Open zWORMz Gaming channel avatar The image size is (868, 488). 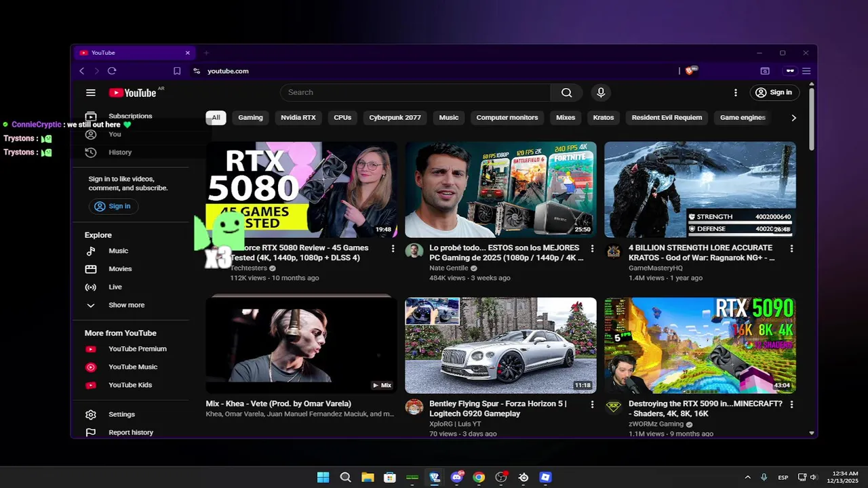[613, 407]
